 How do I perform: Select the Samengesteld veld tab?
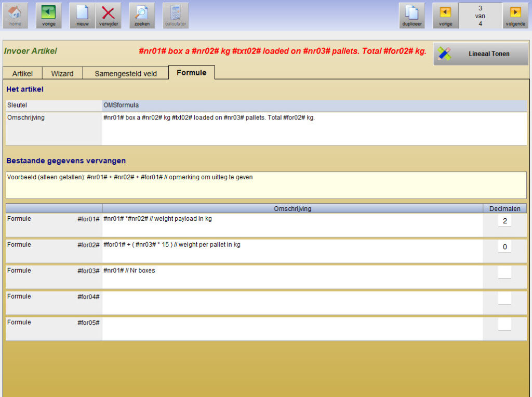(x=125, y=73)
